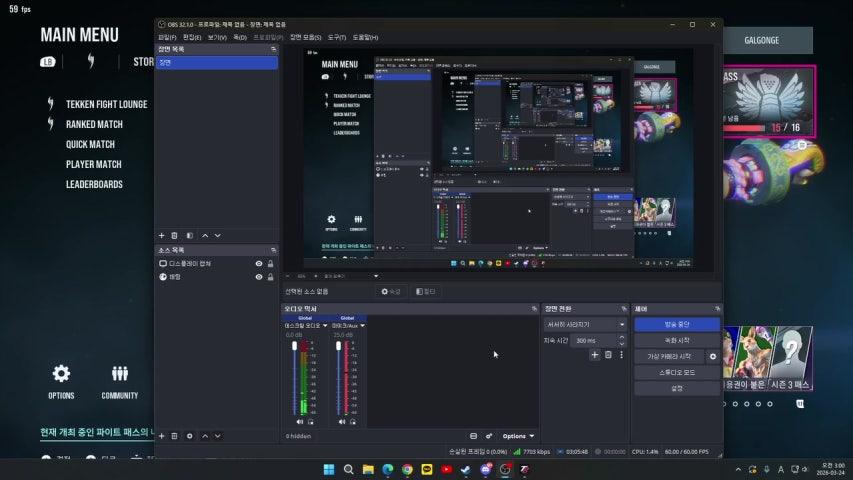Open advanced audio properties gears icon

[489, 436]
